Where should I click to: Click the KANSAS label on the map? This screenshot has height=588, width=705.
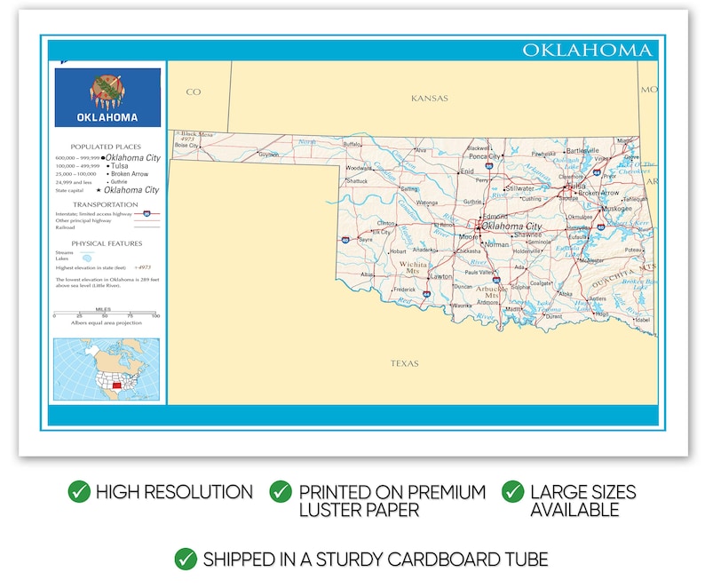[430, 98]
